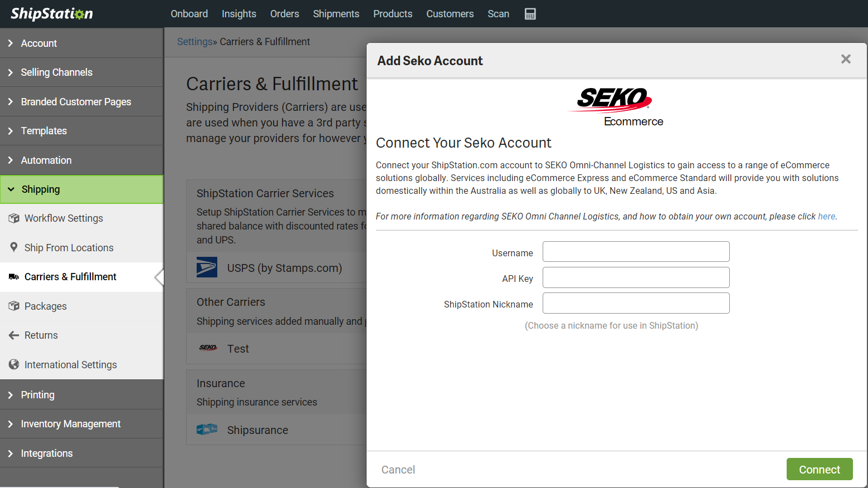868x488 pixels.
Task: Focus the Username input field
Action: click(x=636, y=252)
